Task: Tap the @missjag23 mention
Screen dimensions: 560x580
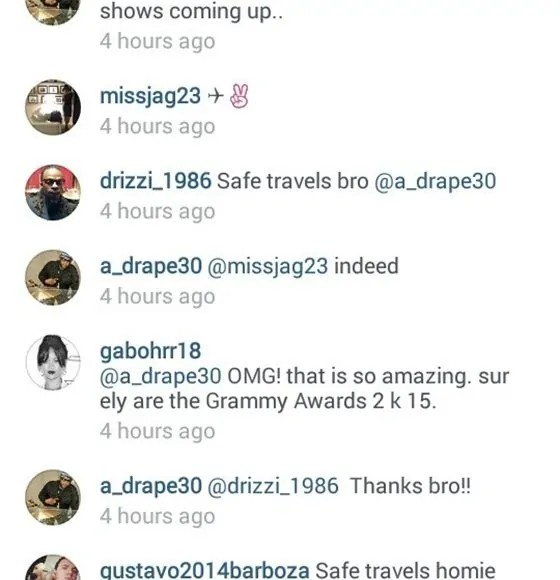Action: pos(267,267)
